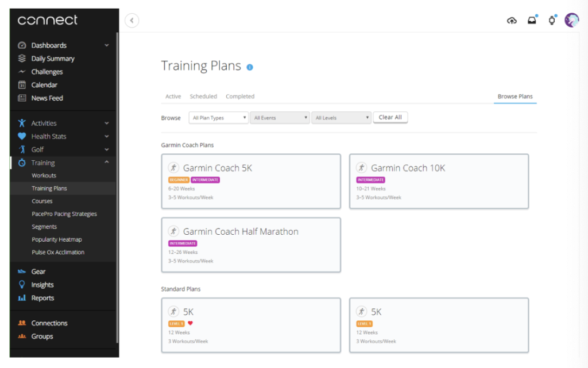This screenshot has height=368, width=588.
Task: Switch to the Completed tab
Action: 240,96
